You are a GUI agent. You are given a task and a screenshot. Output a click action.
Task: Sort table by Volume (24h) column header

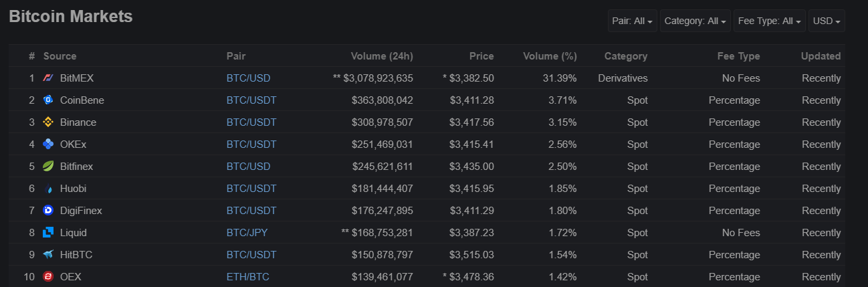[382, 56]
